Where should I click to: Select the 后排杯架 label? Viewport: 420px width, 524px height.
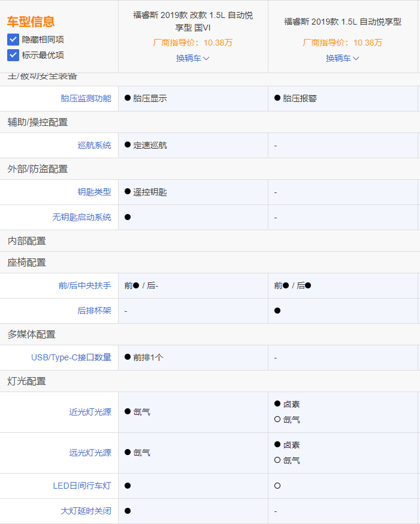pyautogui.click(x=94, y=311)
